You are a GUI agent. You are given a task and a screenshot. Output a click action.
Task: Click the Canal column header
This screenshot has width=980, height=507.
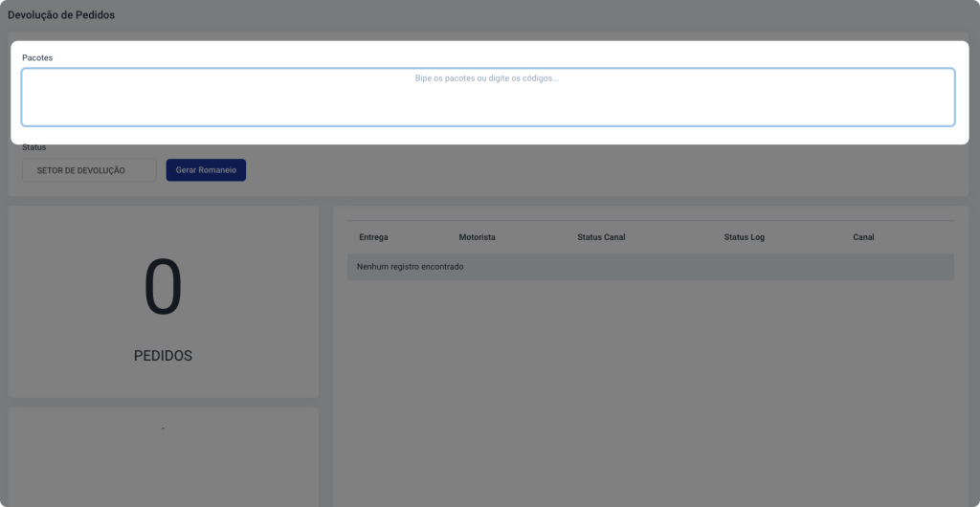[863, 237]
